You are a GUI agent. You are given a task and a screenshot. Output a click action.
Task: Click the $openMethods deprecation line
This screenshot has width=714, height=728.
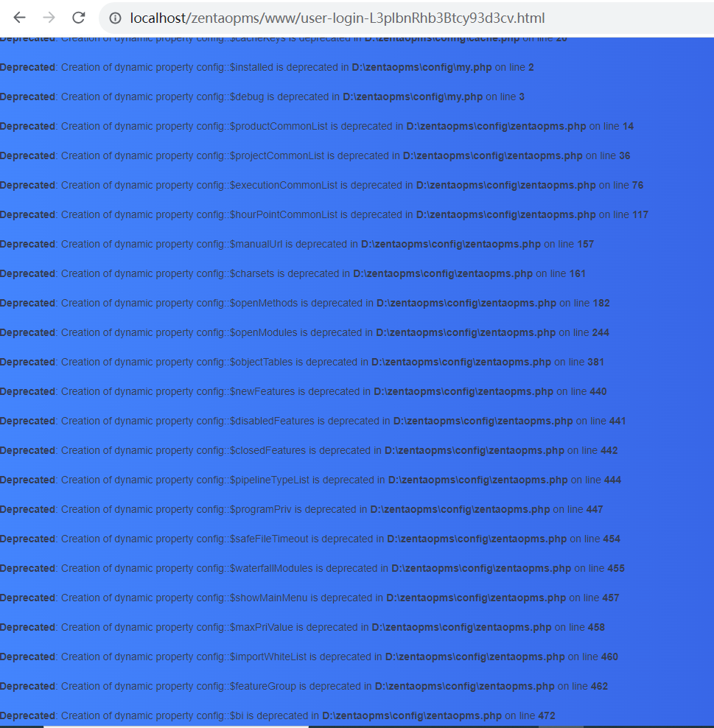[305, 303]
